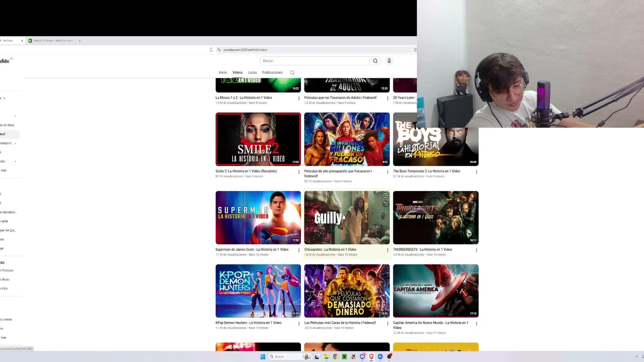Open options menu for La Mosca video
The width and height of the screenshot is (644, 362).
(299, 99)
